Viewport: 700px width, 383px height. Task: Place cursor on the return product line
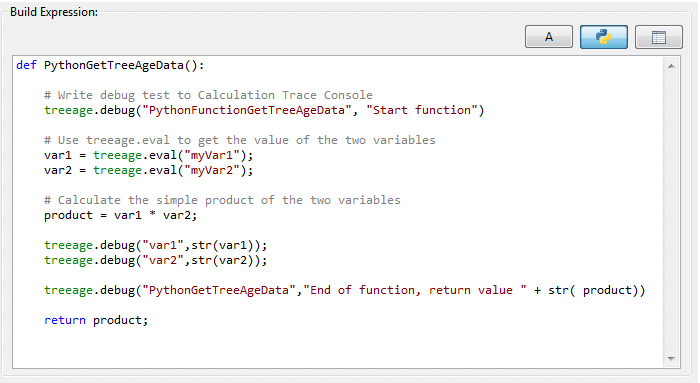tap(96, 320)
